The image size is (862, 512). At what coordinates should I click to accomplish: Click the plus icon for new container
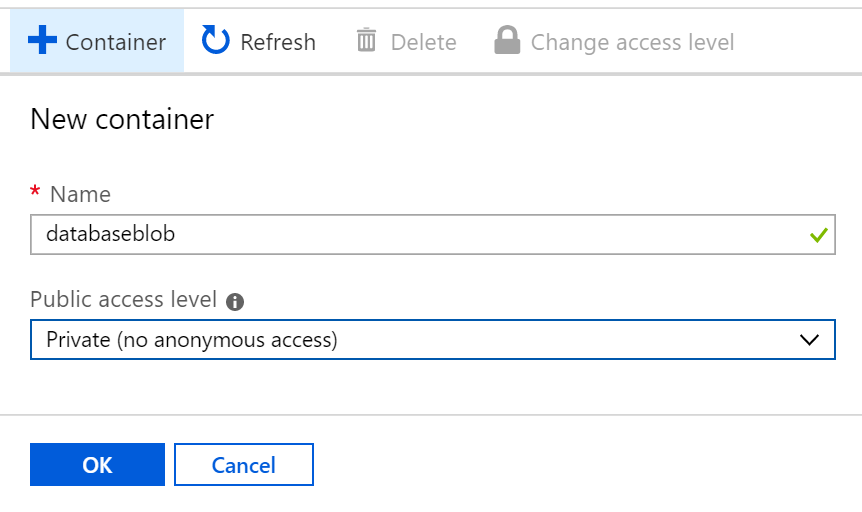click(x=42, y=41)
